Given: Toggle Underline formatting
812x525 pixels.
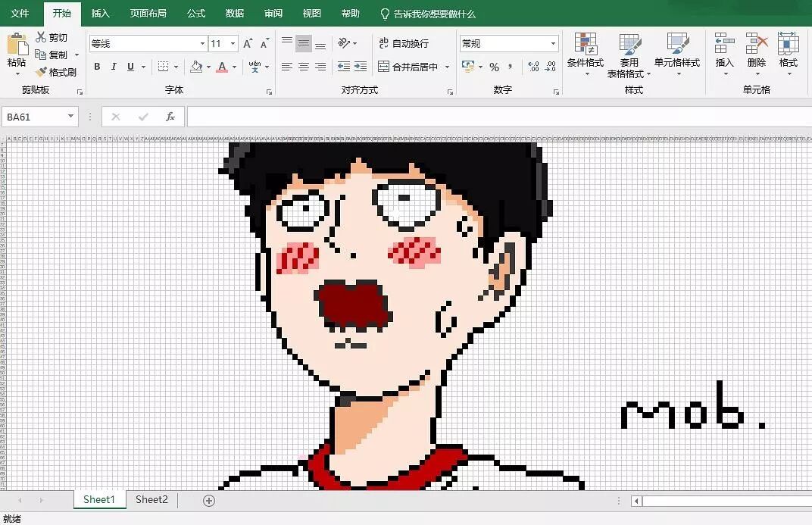Looking at the screenshot, I should [x=130, y=67].
